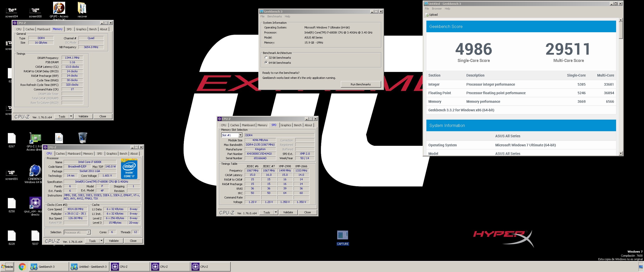Open the screen004 desktop icon
644x272 pixels.
(12, 12)
